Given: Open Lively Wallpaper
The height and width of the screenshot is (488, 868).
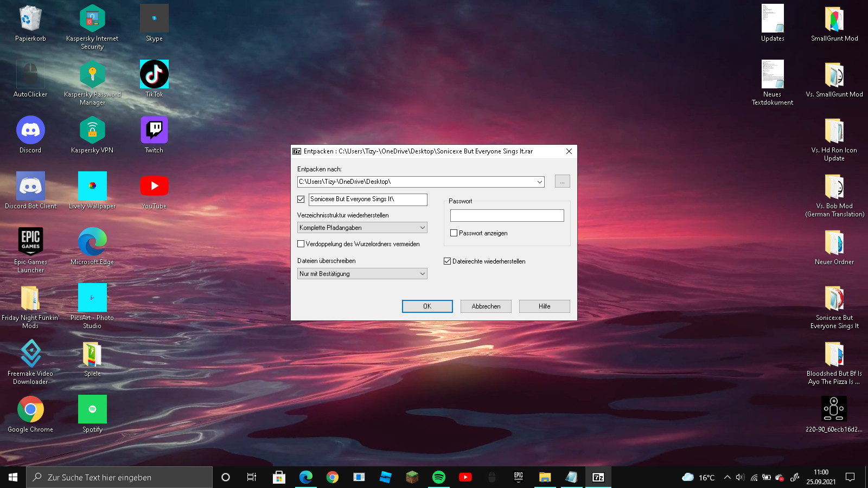Looking at the screenshot, I should tap(92, 186).
